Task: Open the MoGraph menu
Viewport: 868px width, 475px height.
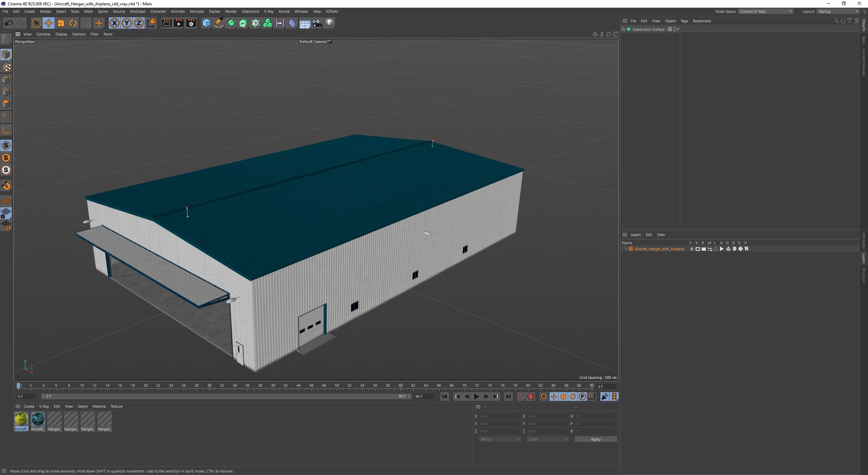Action: tap(138, 11)
